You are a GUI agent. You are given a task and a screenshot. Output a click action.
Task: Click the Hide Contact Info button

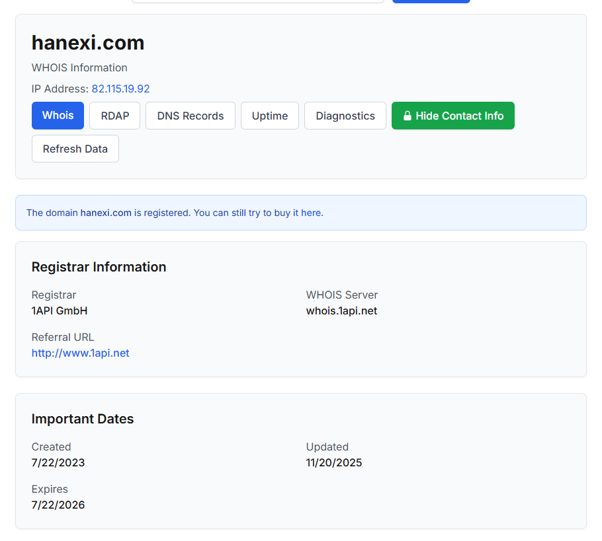pos(453,116)
